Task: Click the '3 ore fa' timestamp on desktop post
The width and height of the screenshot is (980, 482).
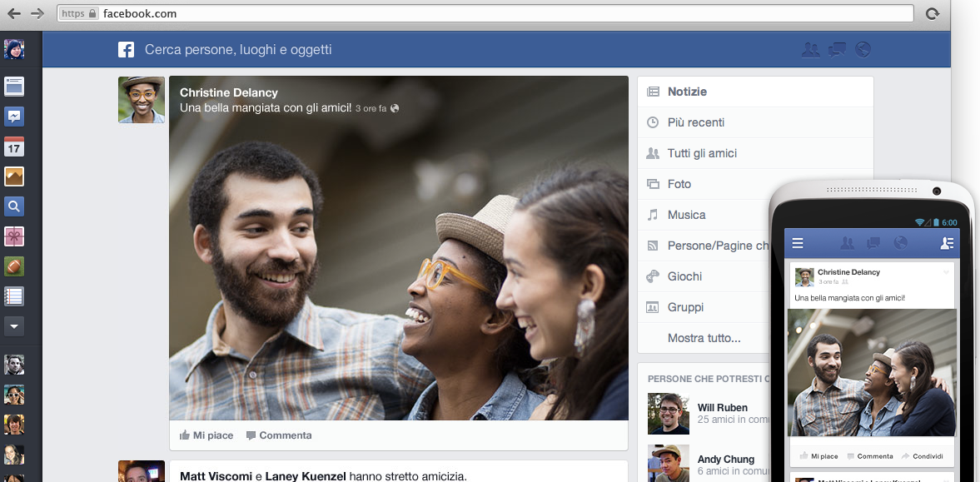Action: (x=371, y=109)
